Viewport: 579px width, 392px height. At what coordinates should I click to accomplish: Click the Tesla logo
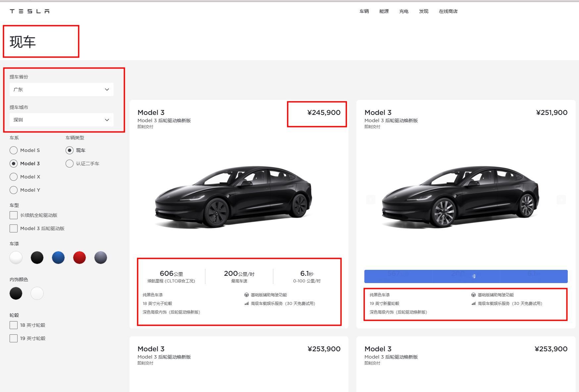point(29,11)
